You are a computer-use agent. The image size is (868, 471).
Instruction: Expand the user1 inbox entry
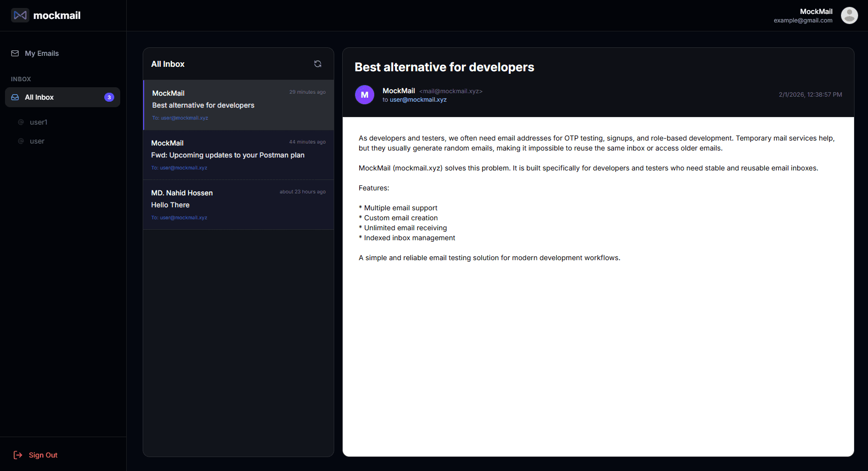pos(38,122)
